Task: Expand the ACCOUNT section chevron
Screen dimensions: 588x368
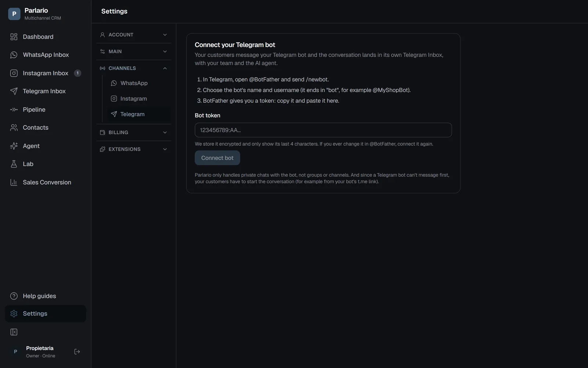Action: [x=165, y=35]
